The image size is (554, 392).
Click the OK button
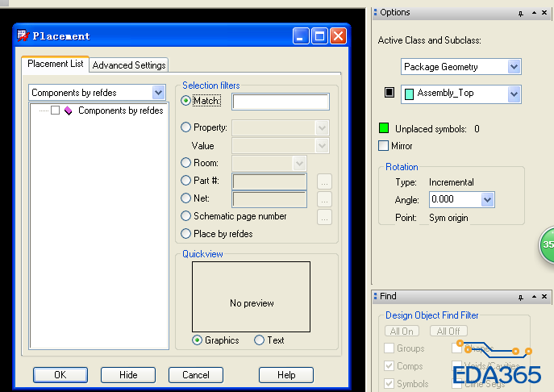pos(60,375)
